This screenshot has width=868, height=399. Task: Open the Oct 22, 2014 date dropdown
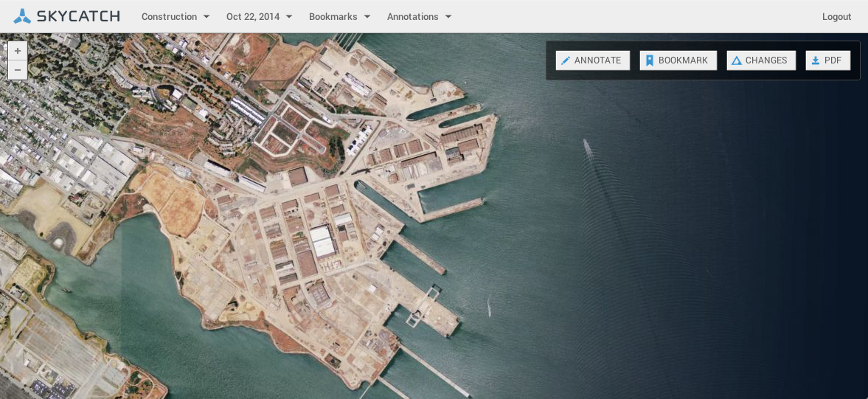(259, 17)
